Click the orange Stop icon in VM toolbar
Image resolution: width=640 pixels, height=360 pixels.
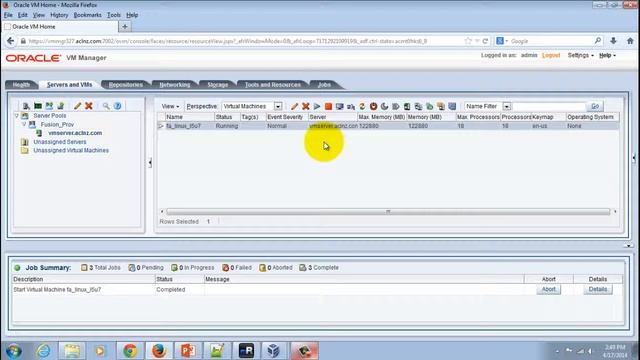328,107
